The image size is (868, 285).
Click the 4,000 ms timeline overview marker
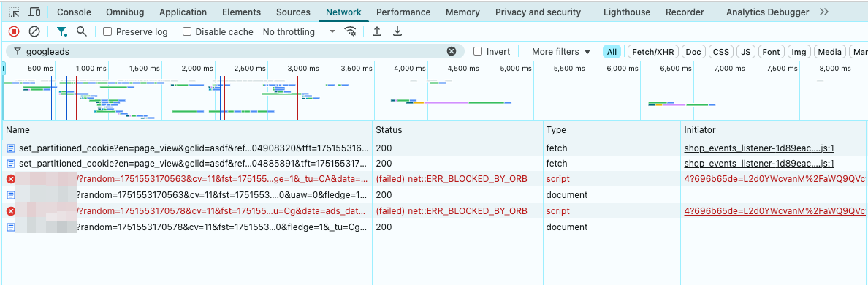click(410, 69)
